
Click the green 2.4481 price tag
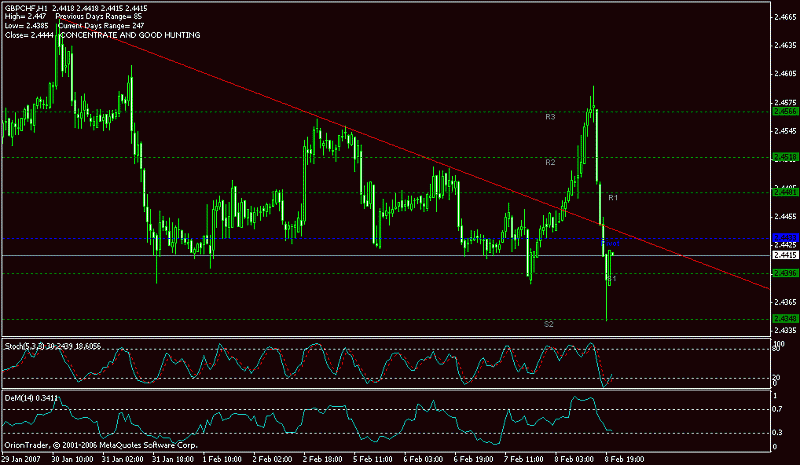(x=786, y=192)
